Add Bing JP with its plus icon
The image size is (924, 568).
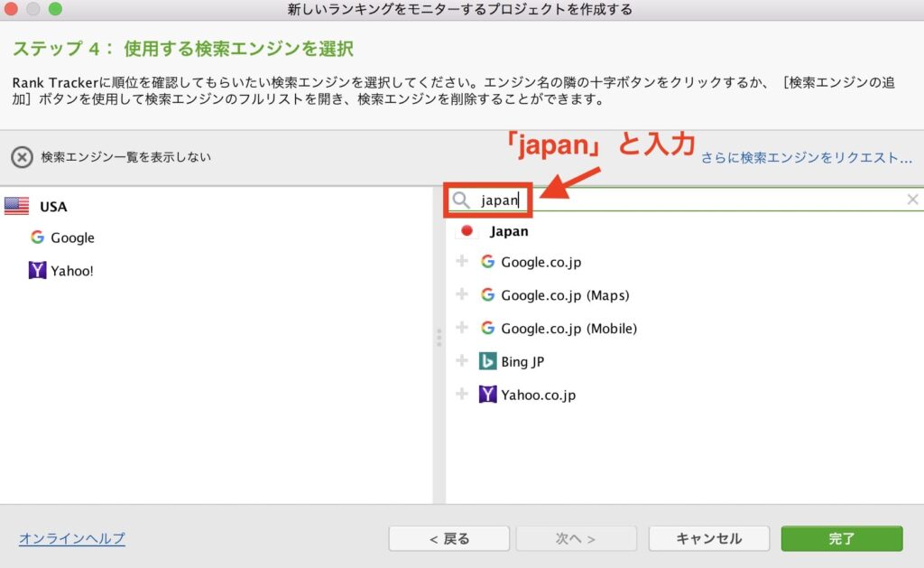coord(462,361)
